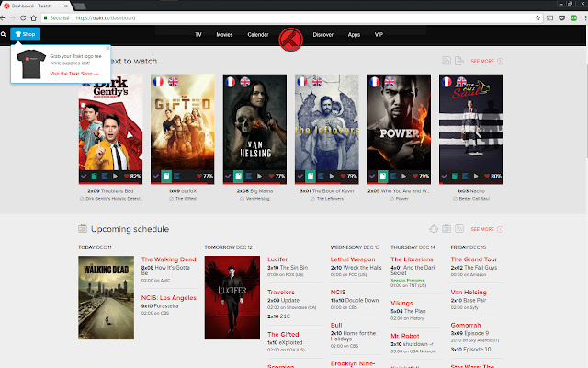Screen dimensions: 588x368
Task: Toggle collection on Van Helsing poster
Action: 238,176
